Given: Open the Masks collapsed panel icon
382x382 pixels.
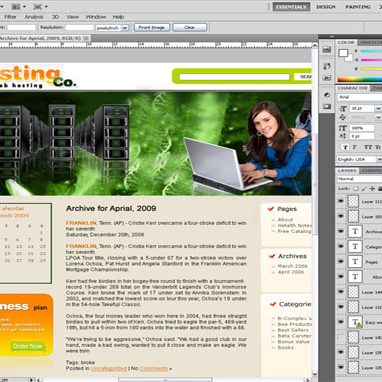Looking at the screenshot, I should tap(327, 107).
